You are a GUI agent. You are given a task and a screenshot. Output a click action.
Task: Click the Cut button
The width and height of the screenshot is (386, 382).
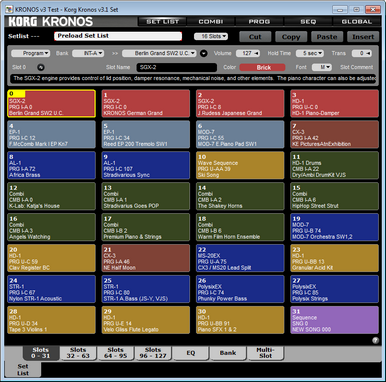pos(255,37)
